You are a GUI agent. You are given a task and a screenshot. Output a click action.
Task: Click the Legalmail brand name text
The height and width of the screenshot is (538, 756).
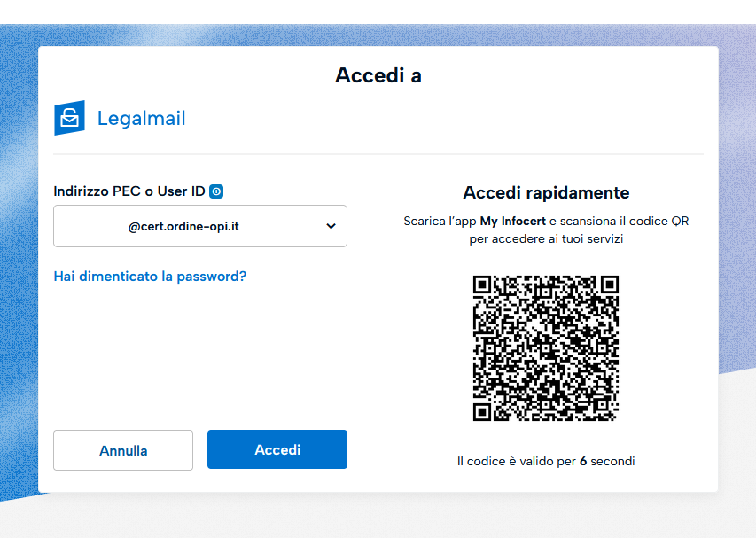click(x=141, y=118)
